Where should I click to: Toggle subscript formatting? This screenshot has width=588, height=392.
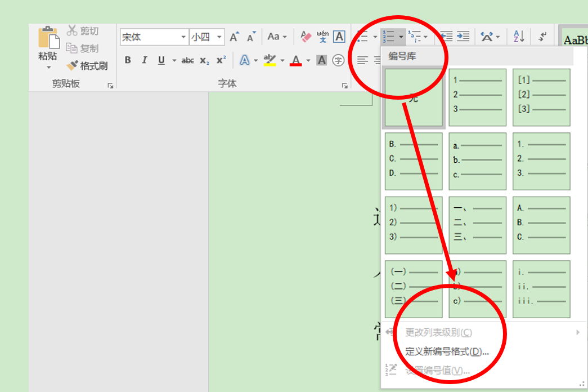(x=205, y=60)
